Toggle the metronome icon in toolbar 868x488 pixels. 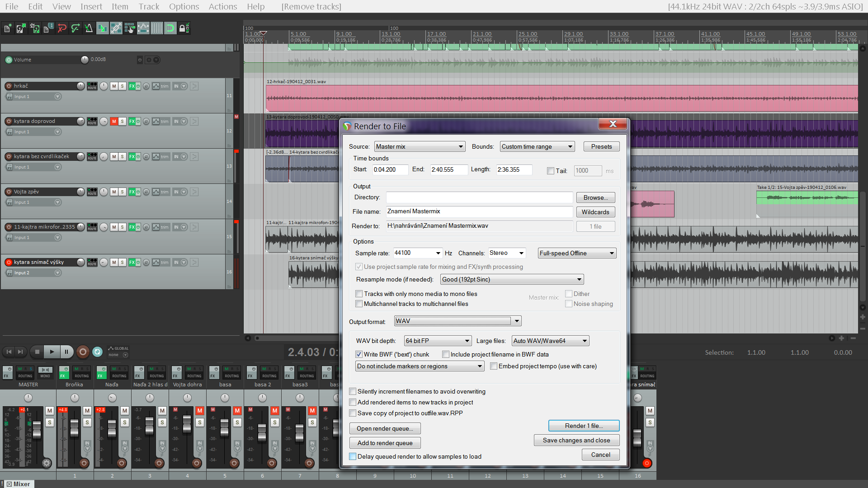tap(89, 28)
